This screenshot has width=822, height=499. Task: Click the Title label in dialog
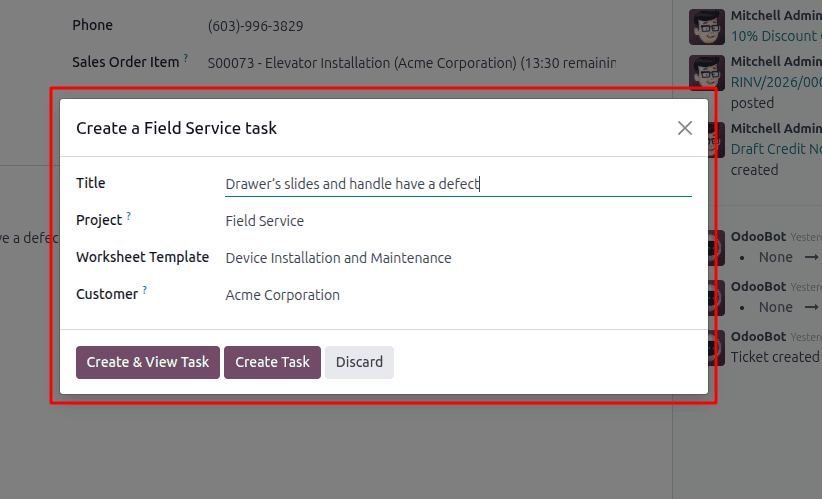click(91, 183)
